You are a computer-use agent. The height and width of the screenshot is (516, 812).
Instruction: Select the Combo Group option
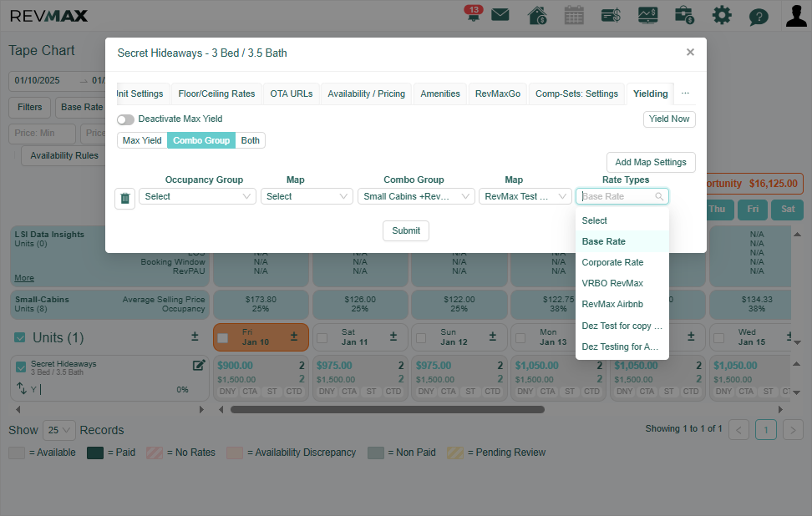[x=201, y=140]
